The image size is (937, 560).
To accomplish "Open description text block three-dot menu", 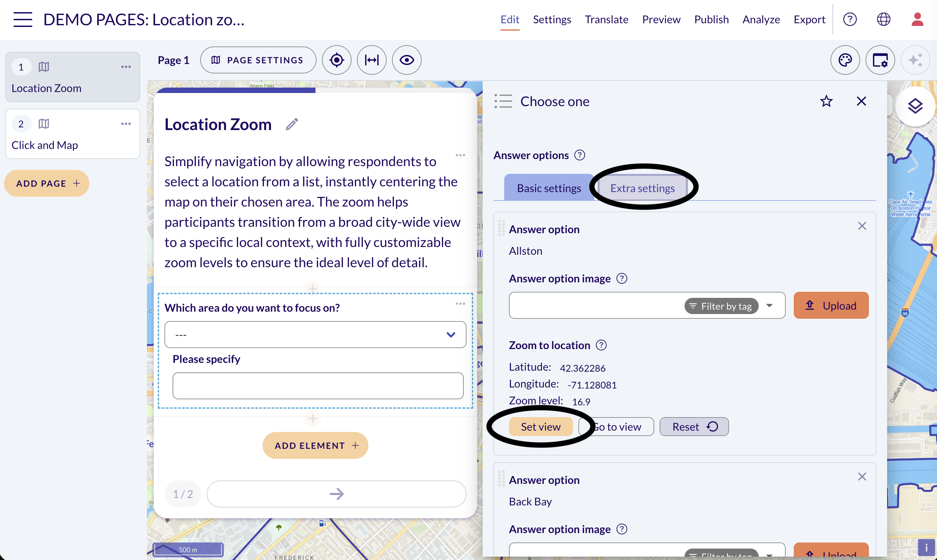I will coord(460,155).
